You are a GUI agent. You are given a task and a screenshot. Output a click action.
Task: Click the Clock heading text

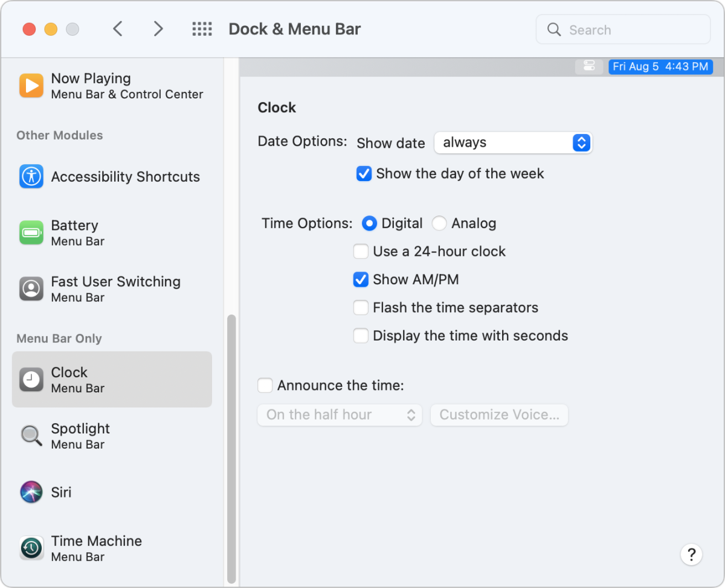277,107
